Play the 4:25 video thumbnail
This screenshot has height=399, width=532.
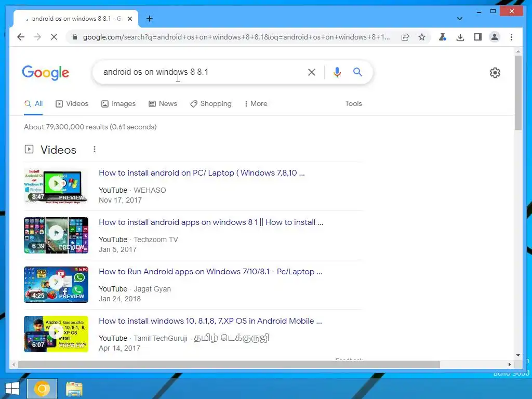tap(56, 285)
